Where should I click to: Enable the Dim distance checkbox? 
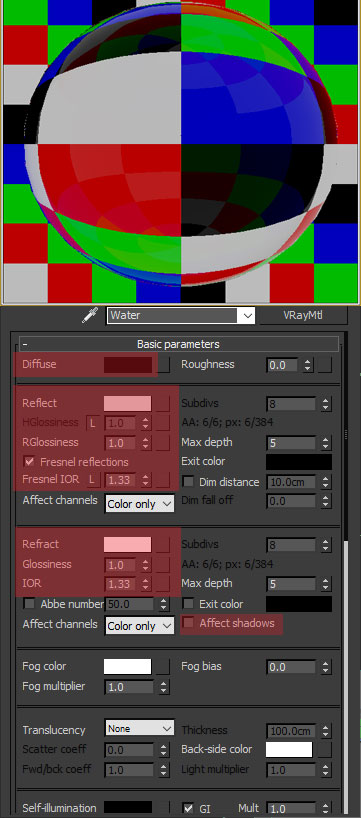pyautogui.click(x=188, y=482)
